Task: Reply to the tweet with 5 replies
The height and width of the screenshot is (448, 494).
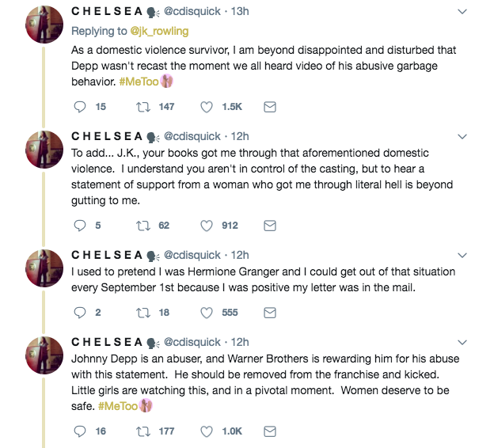Action: (79, 225)
